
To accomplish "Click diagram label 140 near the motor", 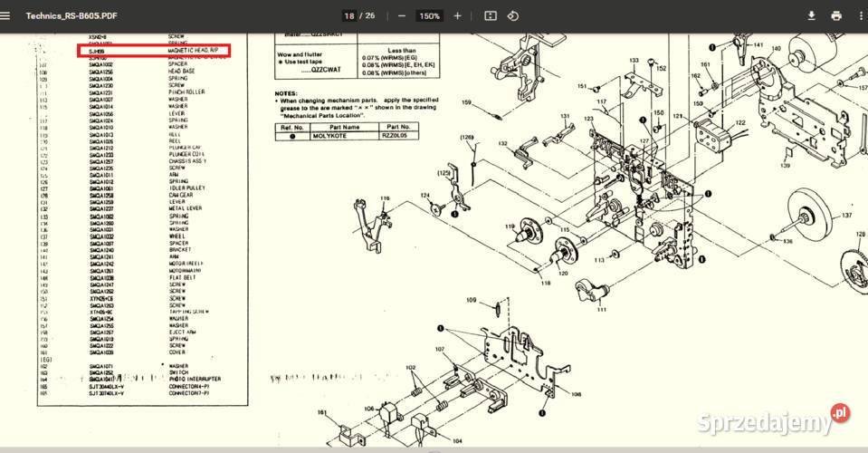I will point(776,49).
